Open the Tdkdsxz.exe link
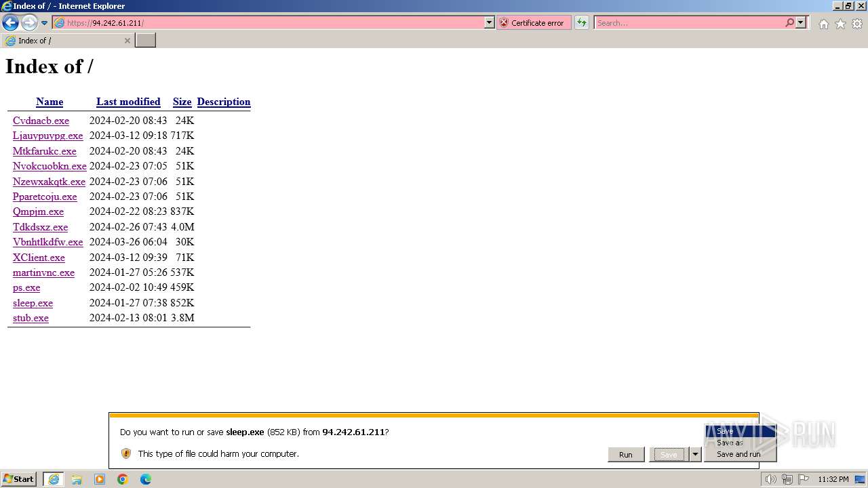Screen dimensions: 868x488 40,227
